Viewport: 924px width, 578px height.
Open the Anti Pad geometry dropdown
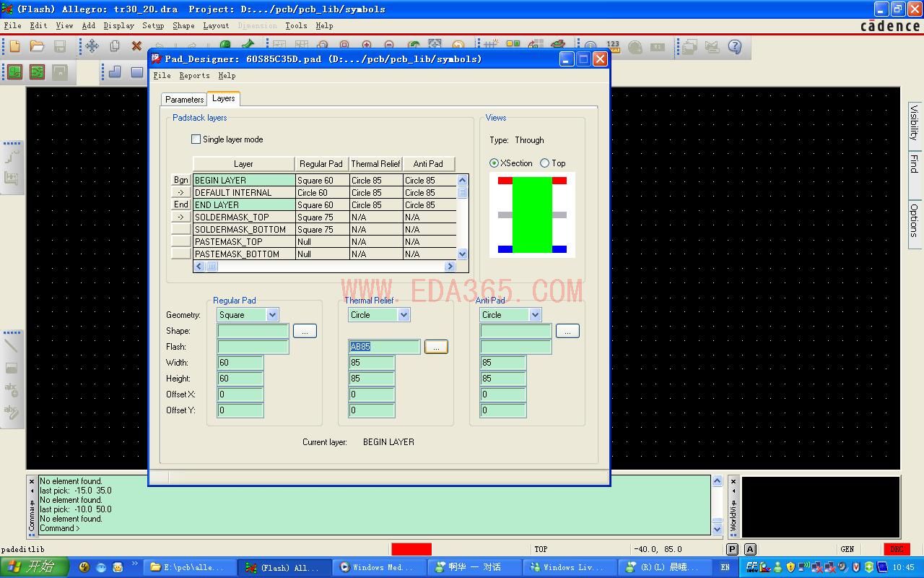535,315
